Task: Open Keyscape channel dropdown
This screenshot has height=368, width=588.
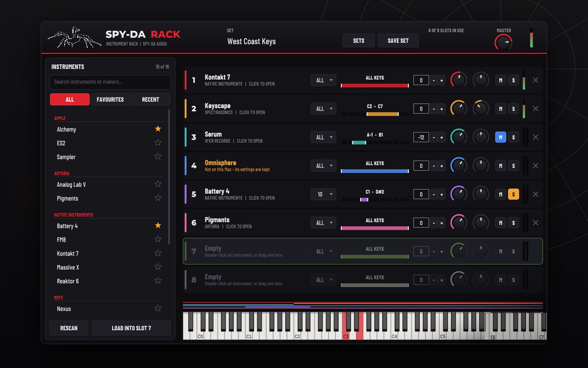Action: (x=323, y=109)
